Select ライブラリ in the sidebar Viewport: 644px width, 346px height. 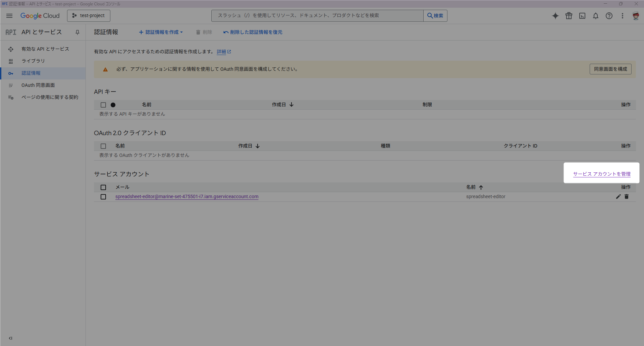[33, 61]
